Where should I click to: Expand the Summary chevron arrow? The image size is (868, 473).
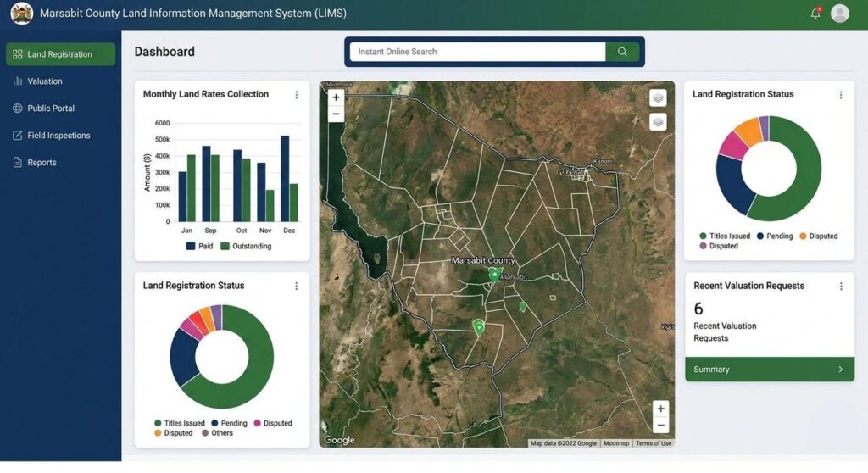(x=840, y=370)
